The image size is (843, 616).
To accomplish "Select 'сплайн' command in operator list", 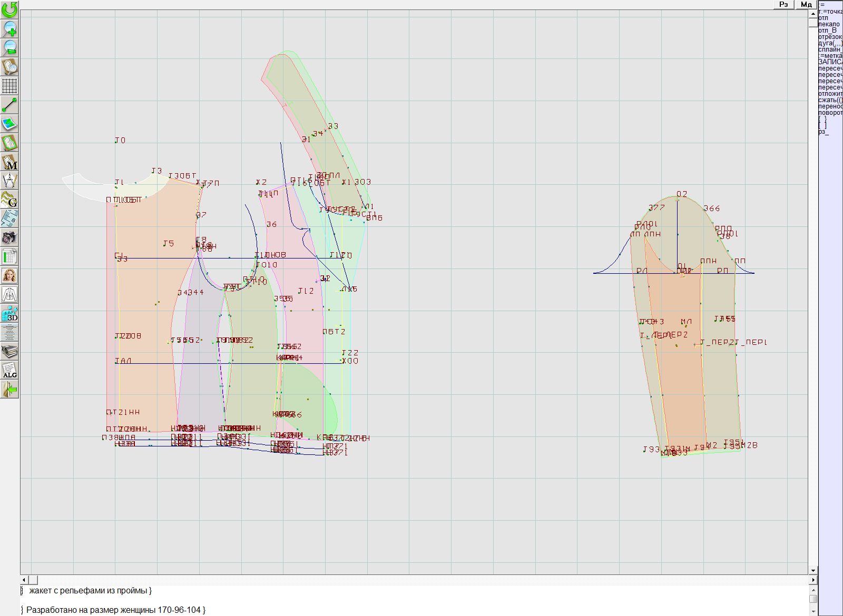I will coord(830,49).
